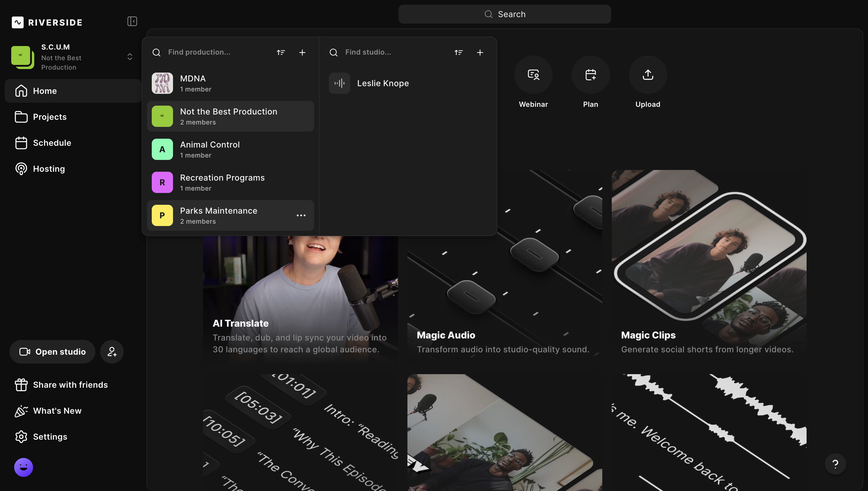Open Hosting in sidebar
Screen dimensions: 868x491
[49, 169]
